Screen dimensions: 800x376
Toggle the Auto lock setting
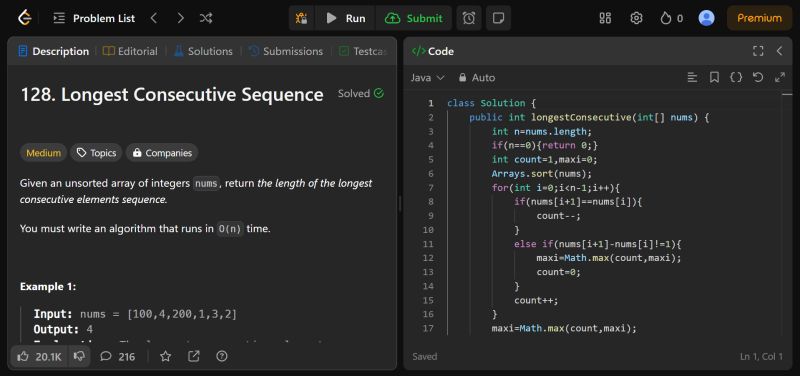(477, 78)
